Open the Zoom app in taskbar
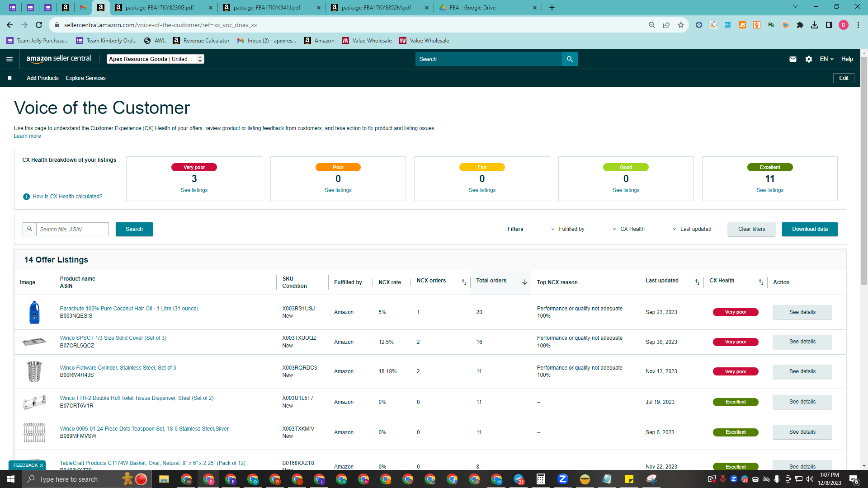The width and height of the screenshot is (868, 488). point(562,479)
